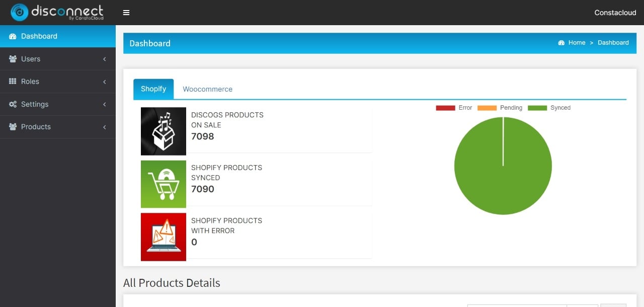Viewport: 644px width, 307px height.
Task: Click the DISCOGS PRODUCTS ON SALE label
Action: coord(227,120)
